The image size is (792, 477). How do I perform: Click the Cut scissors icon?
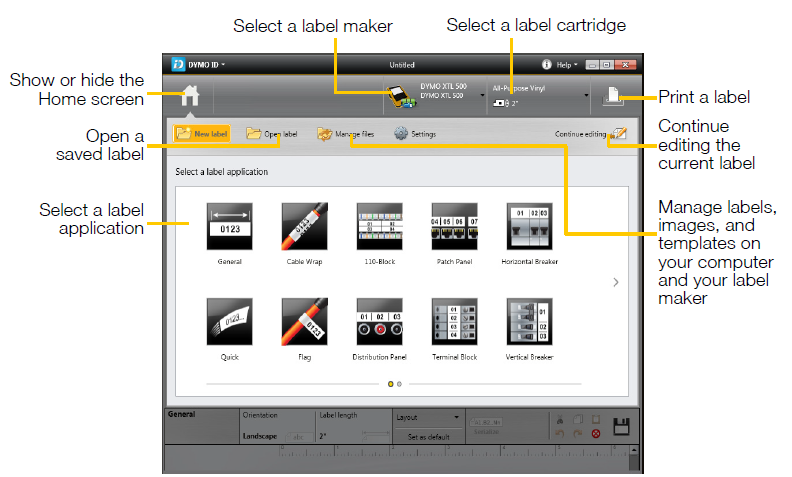coord(560,419)
